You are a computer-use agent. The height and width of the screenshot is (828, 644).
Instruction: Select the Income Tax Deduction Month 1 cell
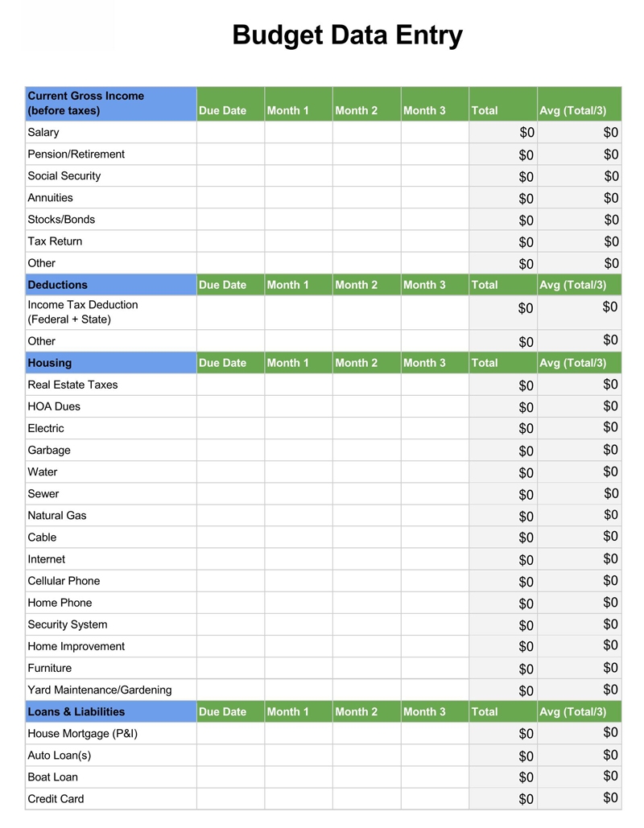coord(298,312)
